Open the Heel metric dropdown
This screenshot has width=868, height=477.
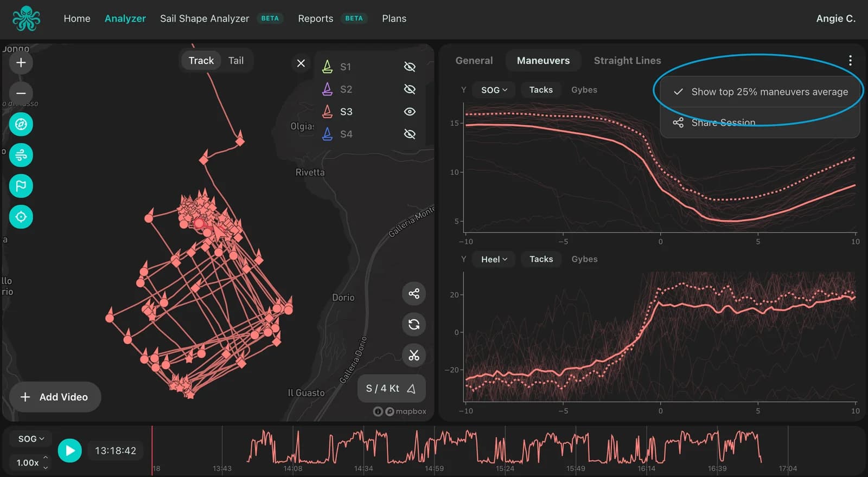[494, 259]
